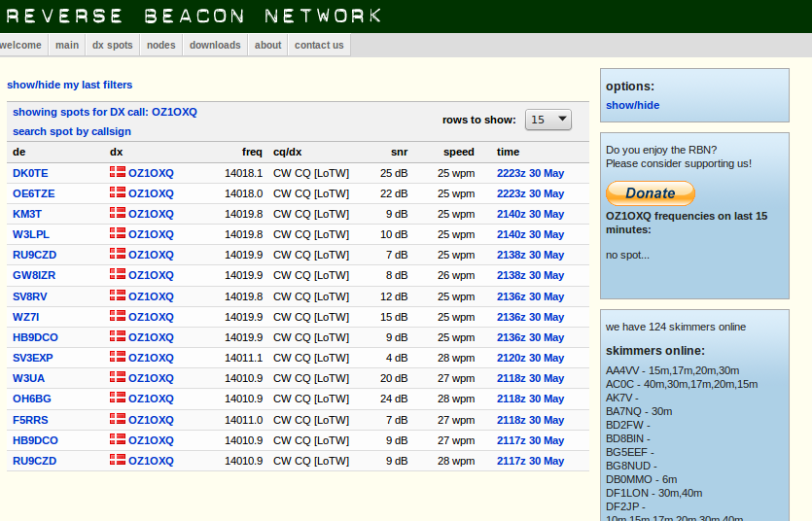The height and width of the screenshot is (521, 812).
Task: Click the Denmark flag in the W3UA row
Action: click(118, 377)
